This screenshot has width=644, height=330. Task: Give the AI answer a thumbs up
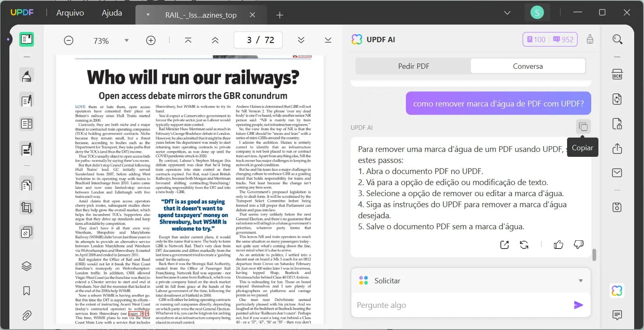(x=558, y=245)
